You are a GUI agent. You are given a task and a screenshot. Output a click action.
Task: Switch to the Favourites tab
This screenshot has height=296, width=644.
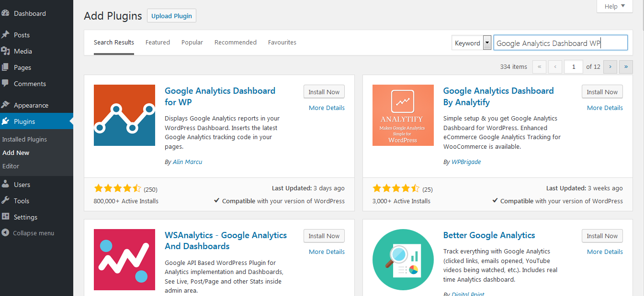(x=282, y=43)
